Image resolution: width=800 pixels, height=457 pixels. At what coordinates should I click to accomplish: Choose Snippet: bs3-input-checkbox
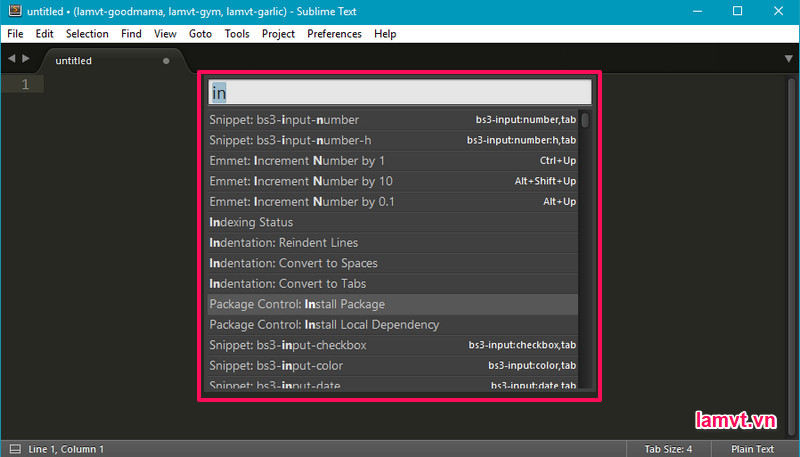[x=392, y=345]
